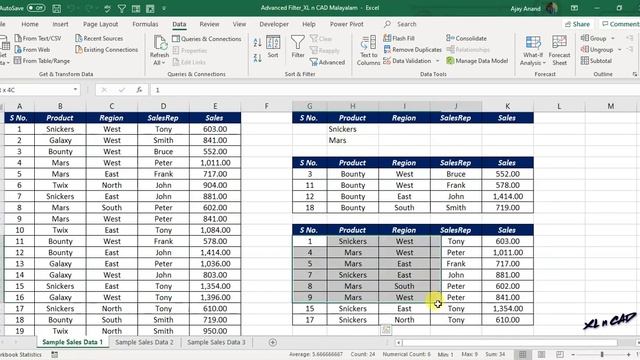Click the Share button

click(578, 24)
